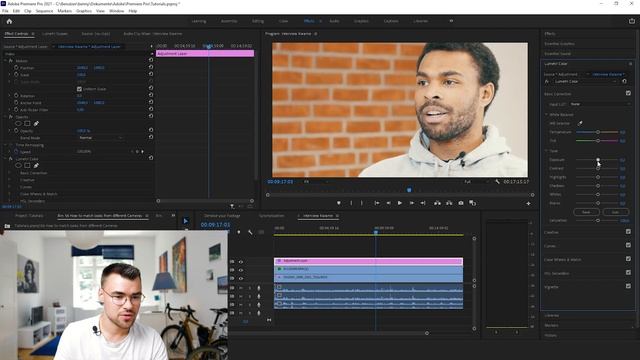This screenshot has width=640, height=360.
Task: Adjust Exposure slider handle
Action: click(x=598, y=160)
